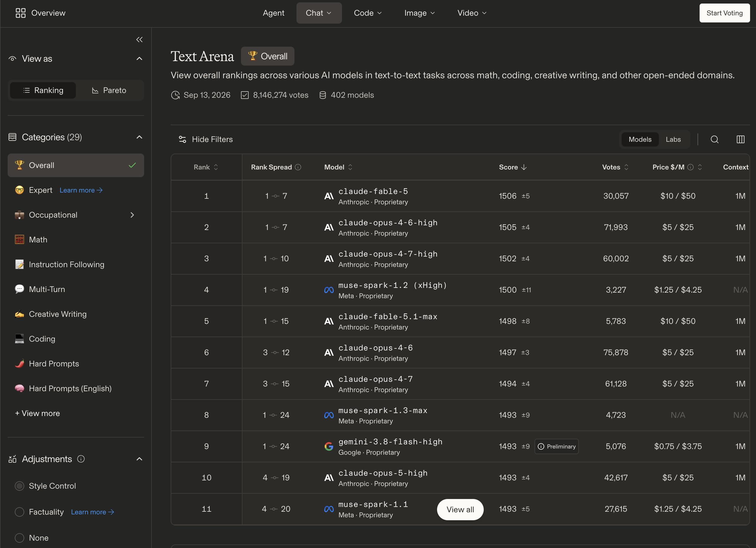Open Learn more link next to Expert

81,190
